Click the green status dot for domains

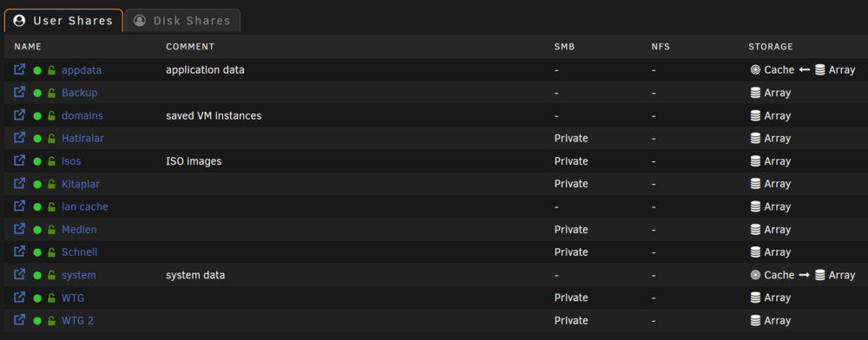(x=37, y=116)
